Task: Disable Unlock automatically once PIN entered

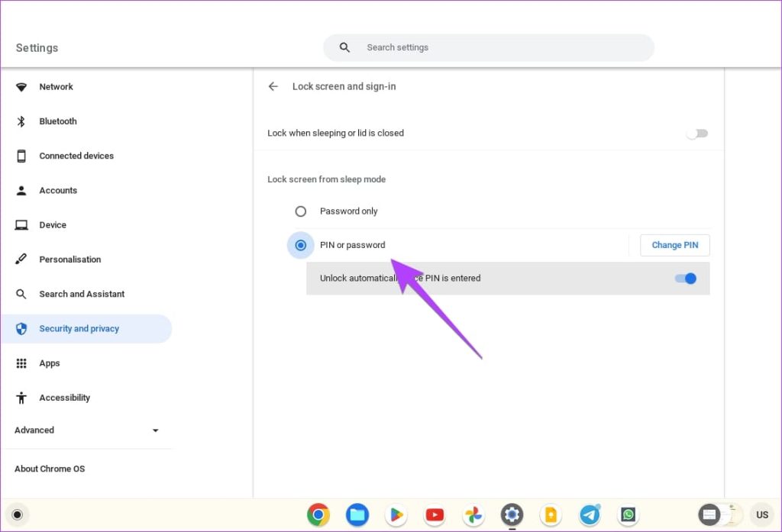Action: (x=686, y=279)
